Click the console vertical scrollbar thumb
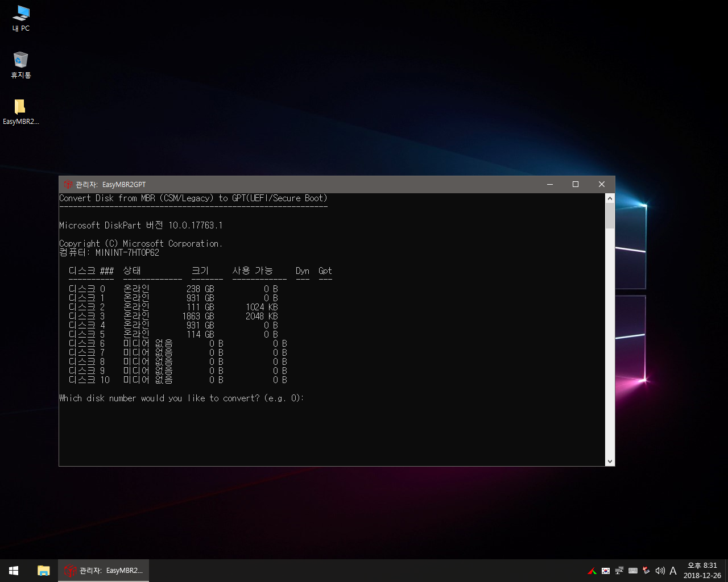 point(610,216)
